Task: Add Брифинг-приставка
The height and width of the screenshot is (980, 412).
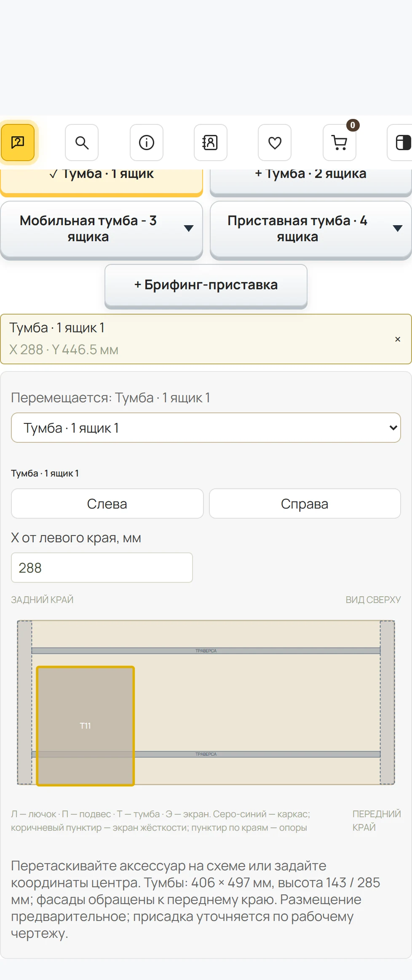Action: 206,285
